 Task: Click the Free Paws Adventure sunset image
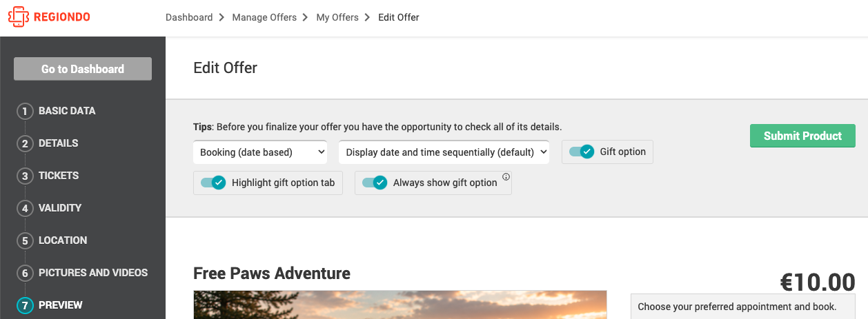(400, 305)
